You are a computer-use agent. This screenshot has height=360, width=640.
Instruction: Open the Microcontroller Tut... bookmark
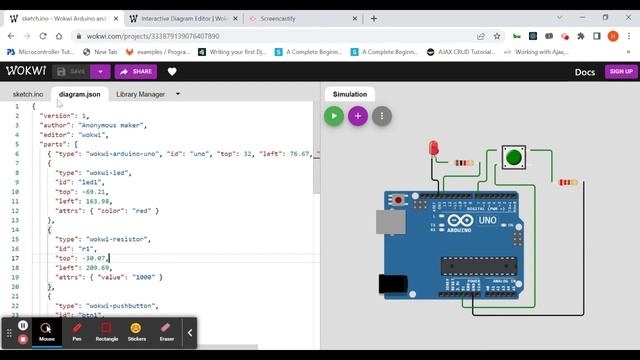click(x=40, y=52)
